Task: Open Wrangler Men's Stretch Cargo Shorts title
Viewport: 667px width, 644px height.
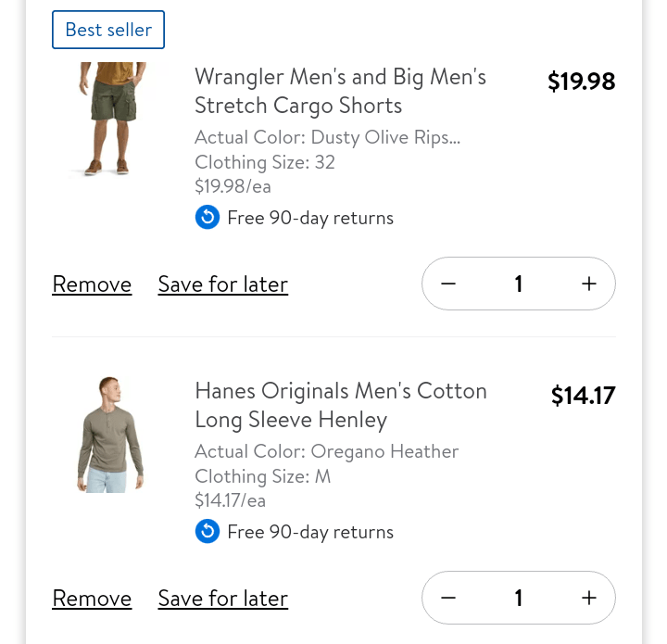Action: tap(340, 91)
